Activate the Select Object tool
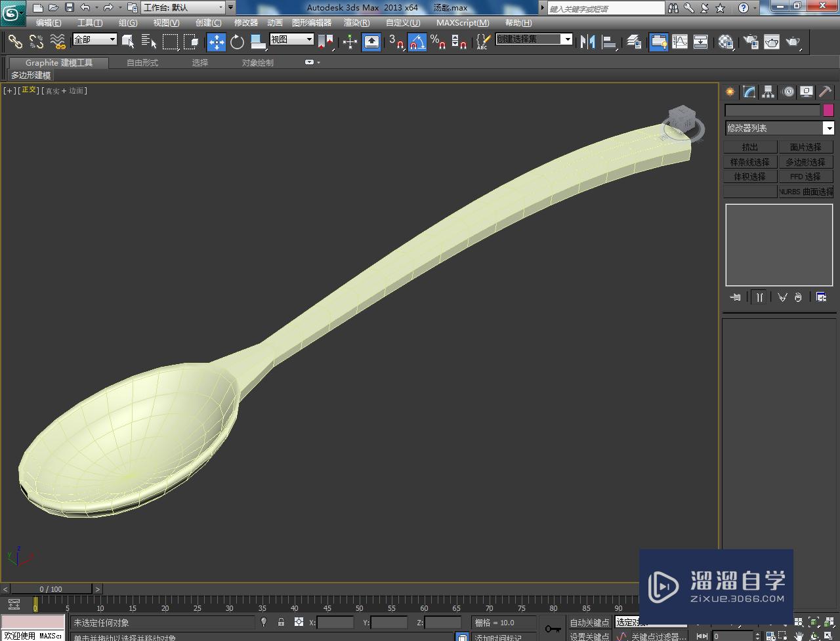Image resolution: width=840 pixels, height=641 pixels. tap(129, 42)
